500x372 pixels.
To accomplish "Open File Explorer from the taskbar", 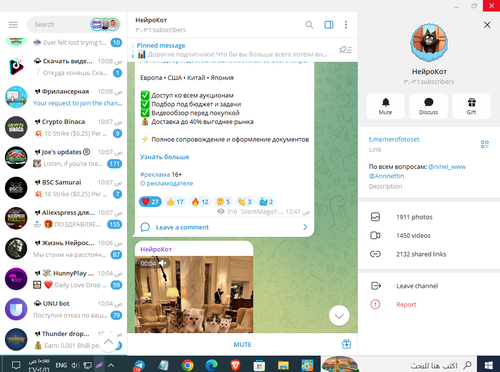I will (x=283, y=365).
